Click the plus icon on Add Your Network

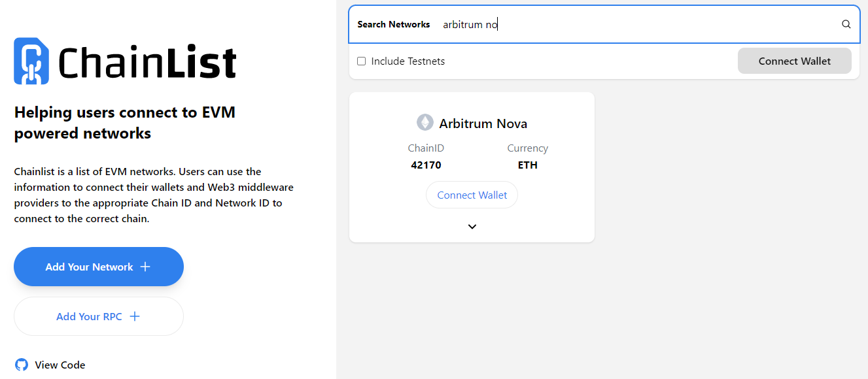[x=145, y=267]
